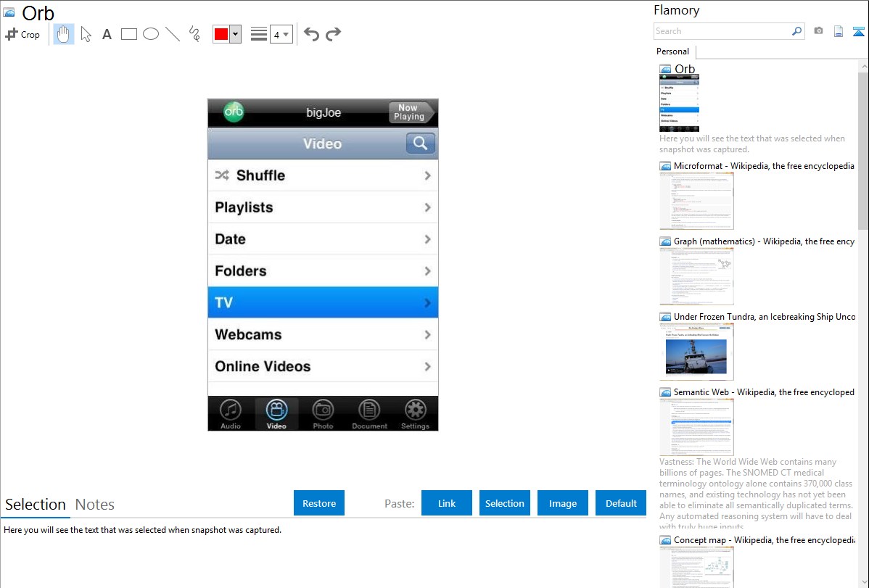The width and height of the screenshot is (869, 588).
Task: Click the "Vastness: The World Wide Web" excerpt
Action: click(757, 494)
